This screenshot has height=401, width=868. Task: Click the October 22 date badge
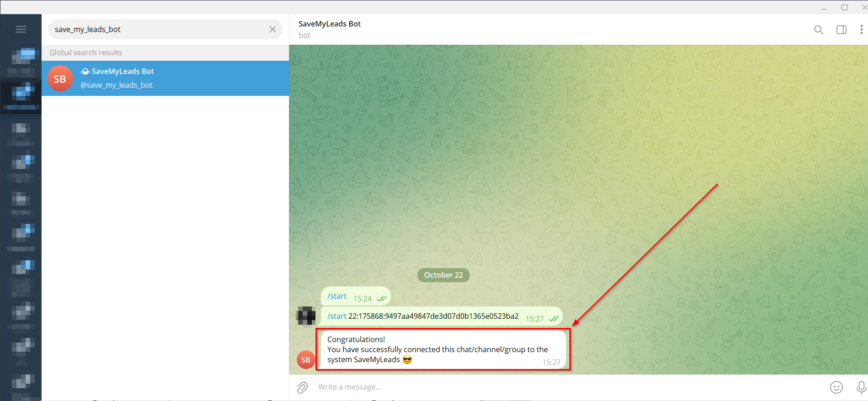point(443,275)
